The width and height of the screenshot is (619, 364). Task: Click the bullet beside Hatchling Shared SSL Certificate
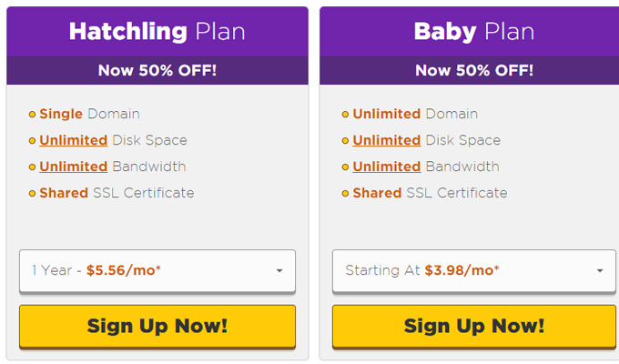click(33, 194)
